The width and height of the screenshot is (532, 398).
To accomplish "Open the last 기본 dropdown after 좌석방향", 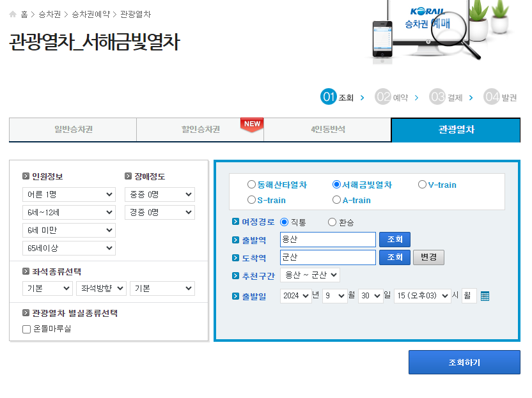I will (162, 289).
